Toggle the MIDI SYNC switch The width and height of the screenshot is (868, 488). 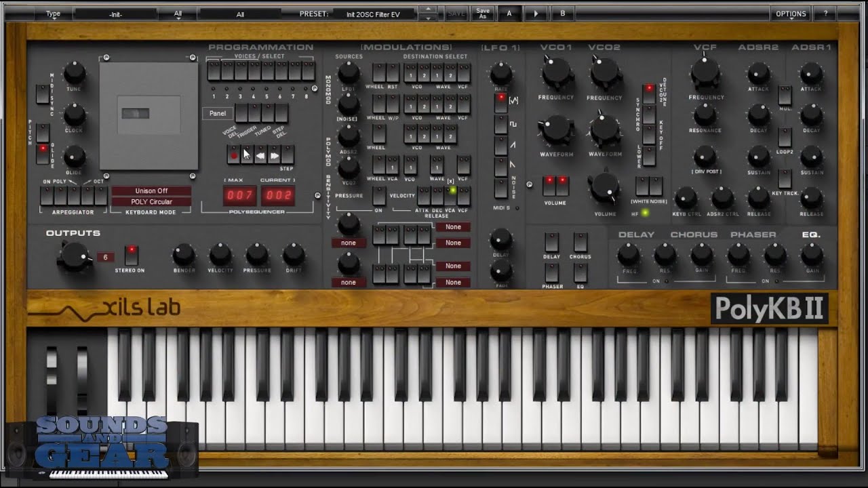pos(42,94)
